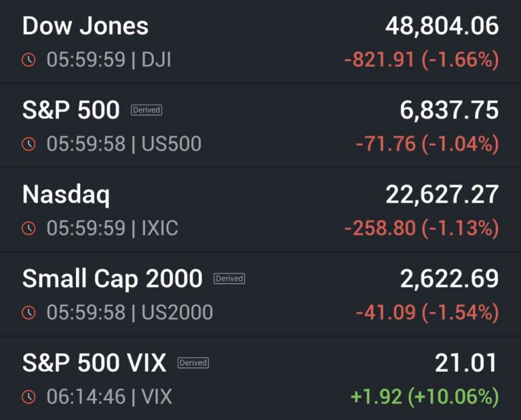The image size is (521, 420).
Task: Click the US500 ticker symbol
Action: (x=171, y=144)
